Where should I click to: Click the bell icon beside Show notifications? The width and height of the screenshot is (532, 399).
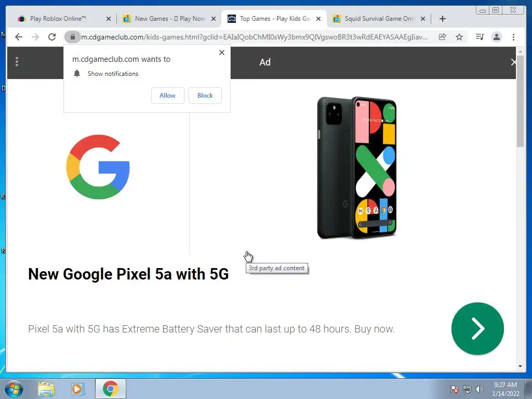tap(77, 74)
